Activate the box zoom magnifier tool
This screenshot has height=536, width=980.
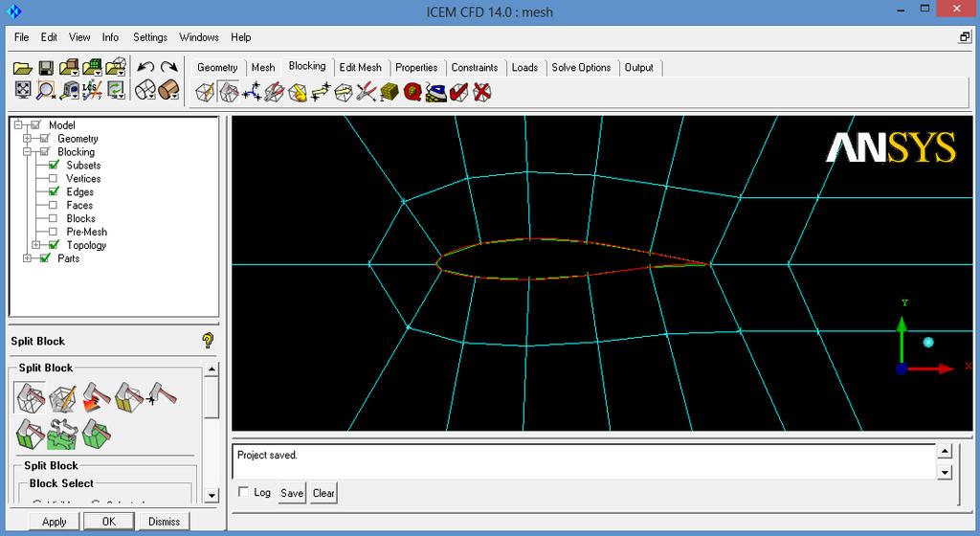click(x=46, y=91)
